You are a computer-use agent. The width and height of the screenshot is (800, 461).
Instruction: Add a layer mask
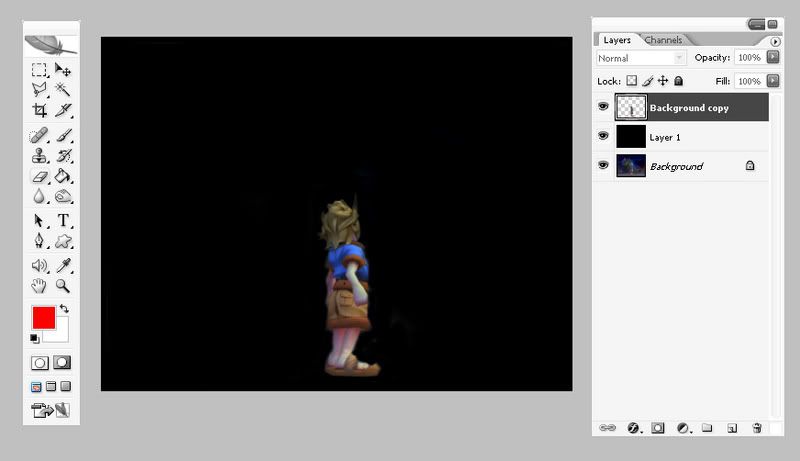tap(658, 428)
